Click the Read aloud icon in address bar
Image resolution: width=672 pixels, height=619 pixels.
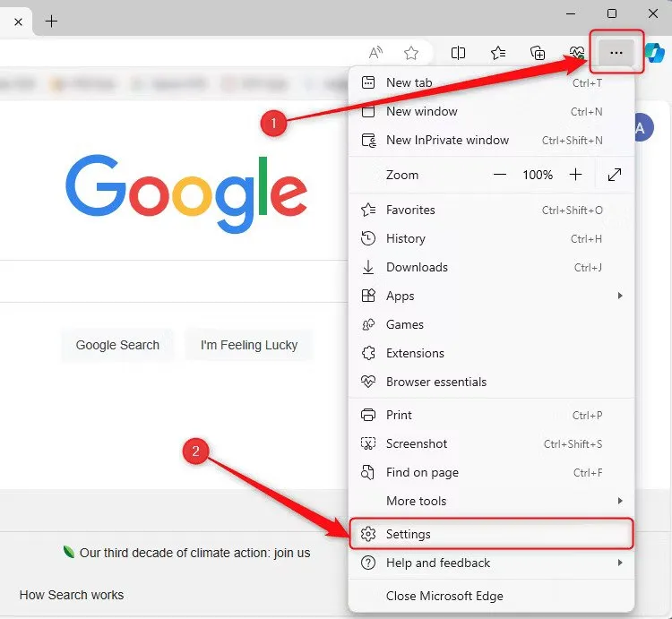[375, 53]
